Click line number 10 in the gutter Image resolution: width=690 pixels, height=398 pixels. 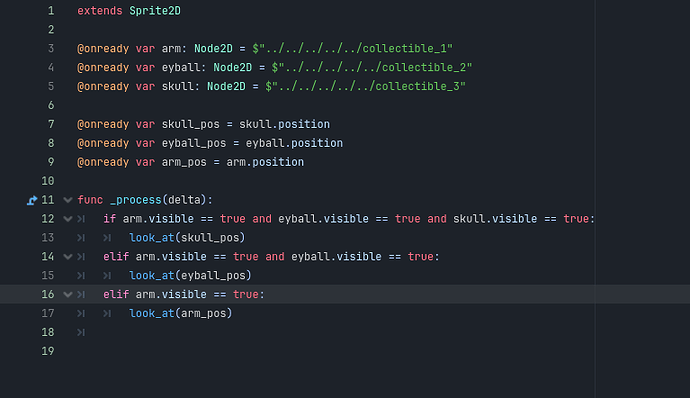click(x=48, y=181)
